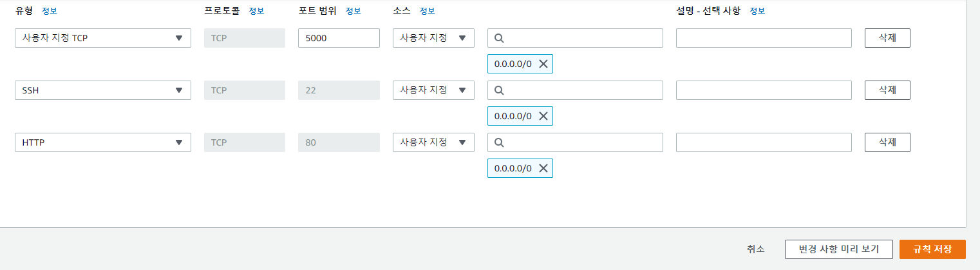The image size is (980, 270).
Task: Preview changes before saving
Action: pos(838,249)
